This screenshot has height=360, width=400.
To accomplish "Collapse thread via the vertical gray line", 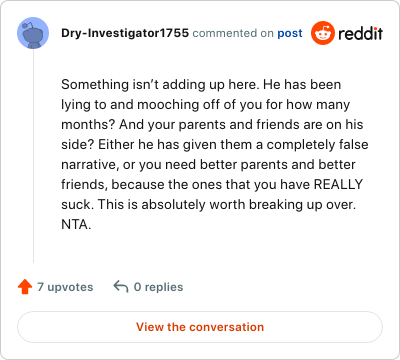I will tap(33, 156).
